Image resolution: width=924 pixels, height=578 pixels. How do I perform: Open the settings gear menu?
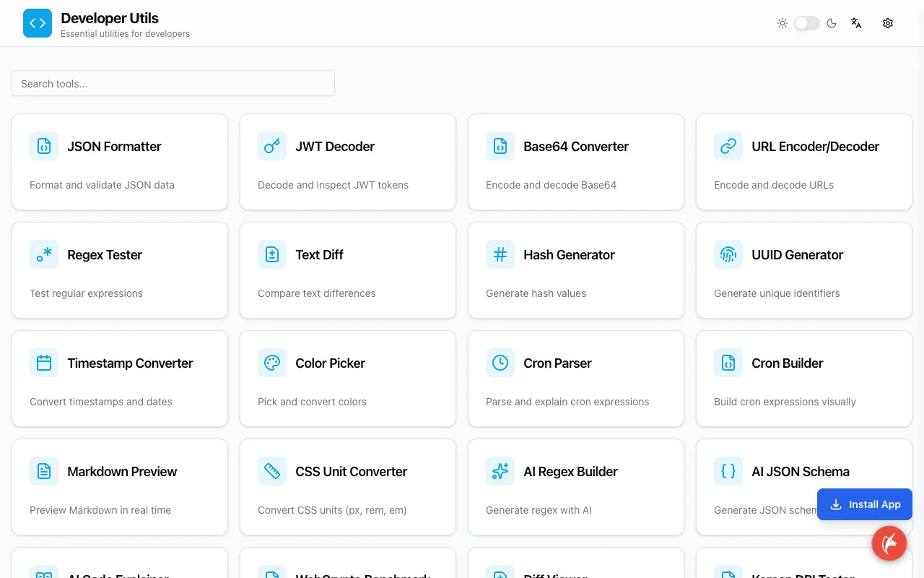888,23
